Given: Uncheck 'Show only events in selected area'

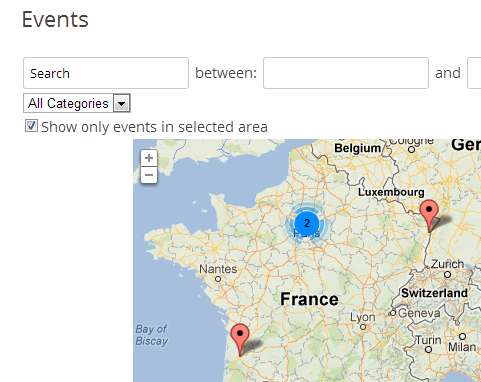Looking at the screenshot, I should click(x=31, y=126).
